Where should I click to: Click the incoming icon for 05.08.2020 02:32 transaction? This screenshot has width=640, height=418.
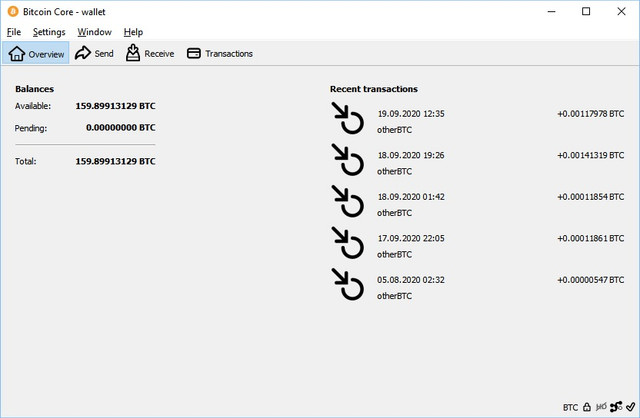tap(347, 285)
